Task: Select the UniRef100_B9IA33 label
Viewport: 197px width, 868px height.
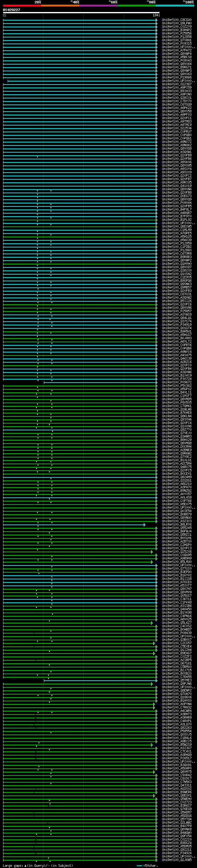Action: tap(176, 91)
